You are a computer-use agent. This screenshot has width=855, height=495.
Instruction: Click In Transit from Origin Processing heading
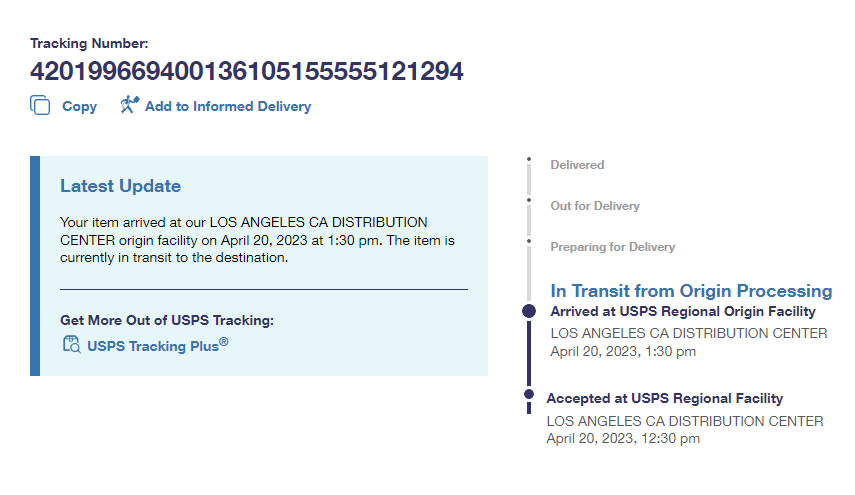[x=691, y=291]
